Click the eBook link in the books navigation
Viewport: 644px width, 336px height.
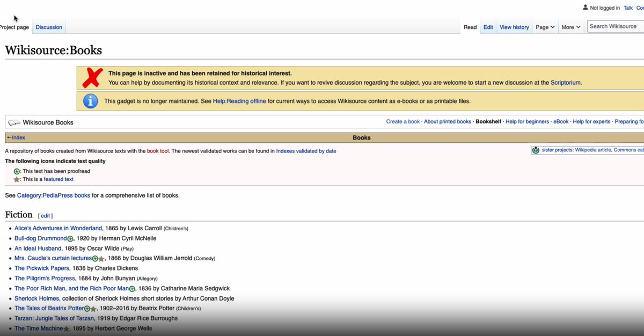(x=561, y=122)
